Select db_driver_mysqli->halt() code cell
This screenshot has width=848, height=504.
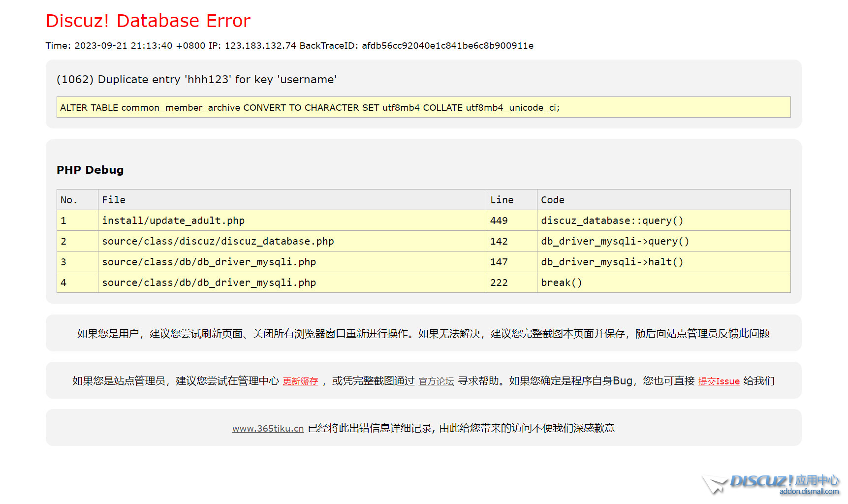click(x=663, y=262)
